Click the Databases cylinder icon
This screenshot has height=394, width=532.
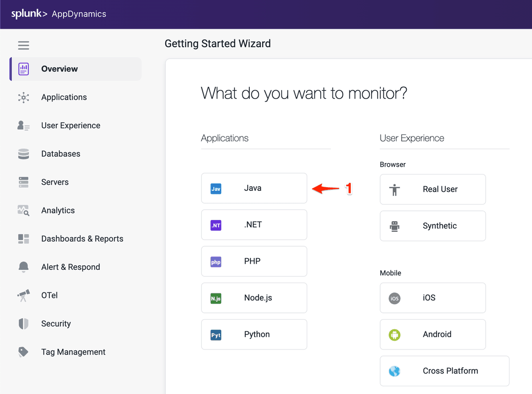tap(24, 154)
